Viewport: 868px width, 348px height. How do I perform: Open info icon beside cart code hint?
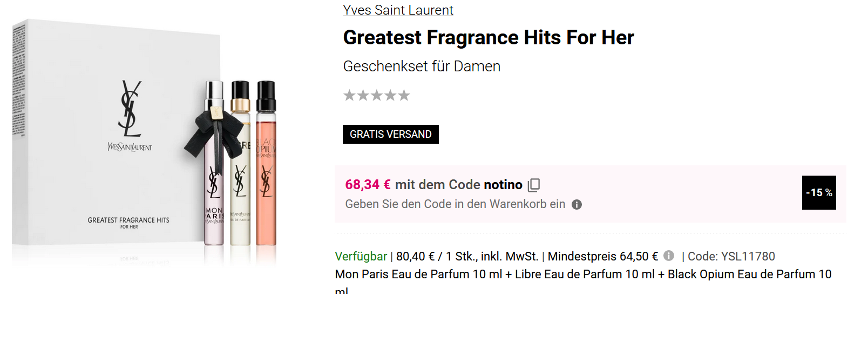pyautogui.click(x=577, y=205)
